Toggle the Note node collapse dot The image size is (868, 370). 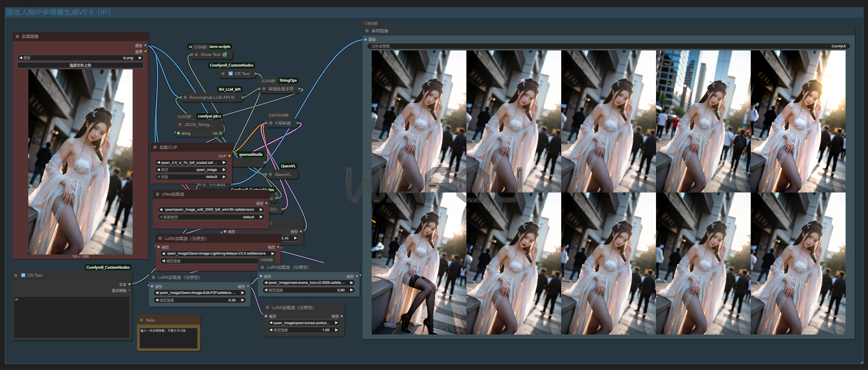pyautogui.click(x=142, y=320)
